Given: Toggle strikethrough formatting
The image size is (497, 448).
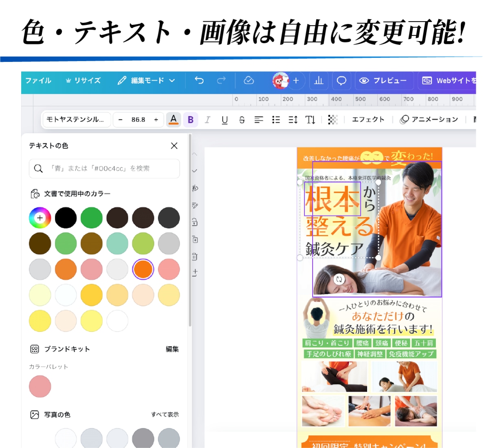Looking at the screenshot, I should 242,119.
